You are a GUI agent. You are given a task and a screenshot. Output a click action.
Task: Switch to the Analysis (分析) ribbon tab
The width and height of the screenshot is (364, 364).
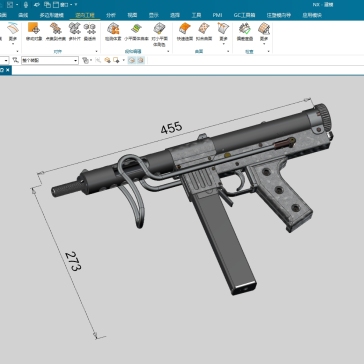(x=111, y=15)
